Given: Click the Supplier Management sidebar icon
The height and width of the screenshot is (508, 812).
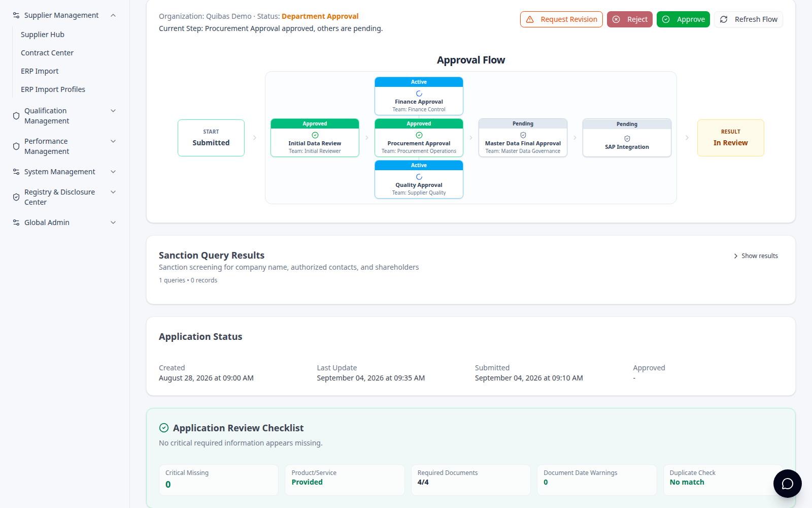Looking at the screenshot, I should tap(16, 15).
